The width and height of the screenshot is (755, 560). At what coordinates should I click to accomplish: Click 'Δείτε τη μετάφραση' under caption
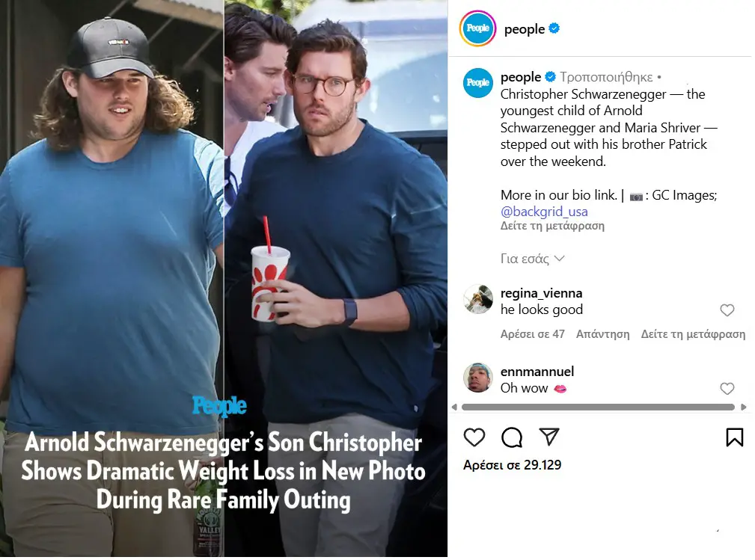pos(552,226)
